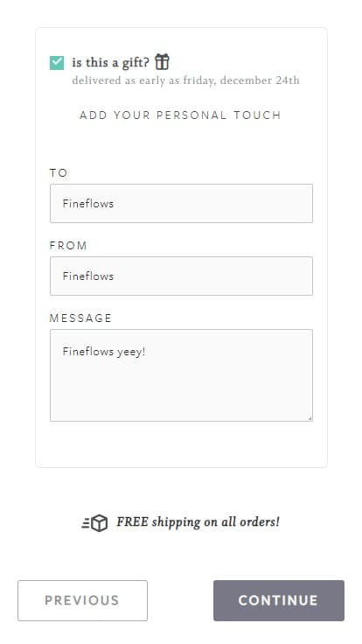Proceed with the CONTINUE button
This screenshot has width=362, height=644.
[x=279, y=600]
